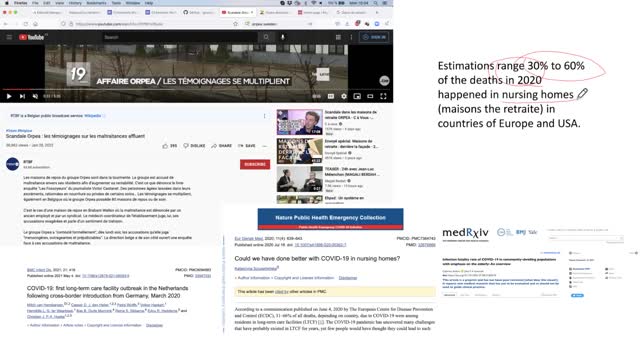
Task: Enable theater mode view
Action: pyautogui.click(x=370, y=96)
